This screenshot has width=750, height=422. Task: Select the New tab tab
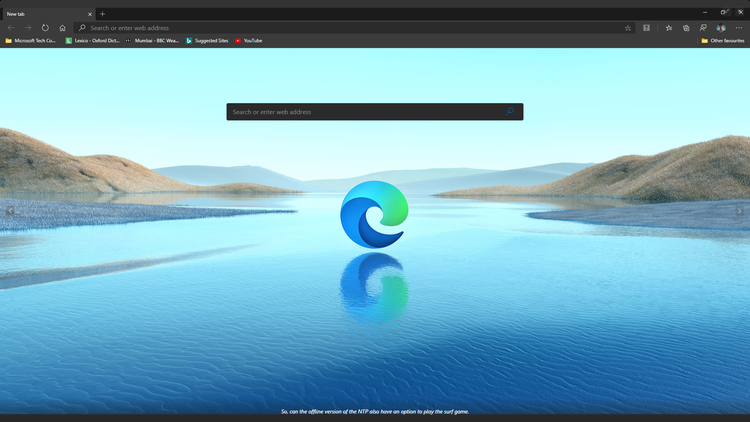point(47,14)
